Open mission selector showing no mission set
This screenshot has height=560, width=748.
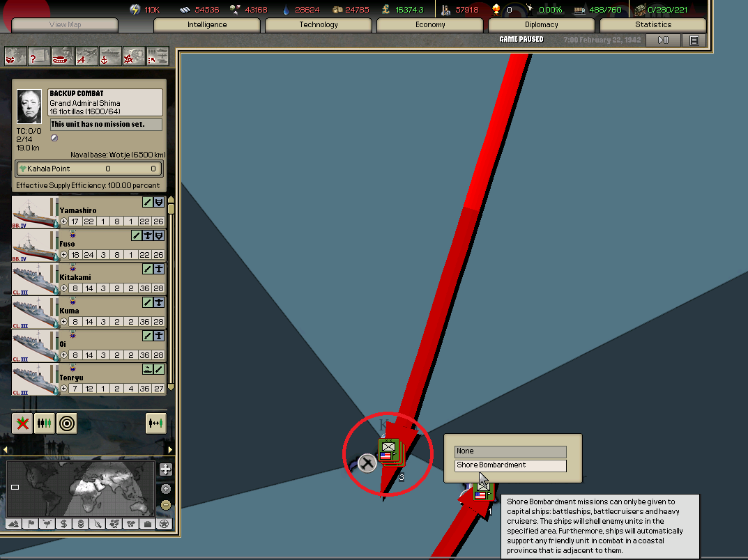coord(106,124)
